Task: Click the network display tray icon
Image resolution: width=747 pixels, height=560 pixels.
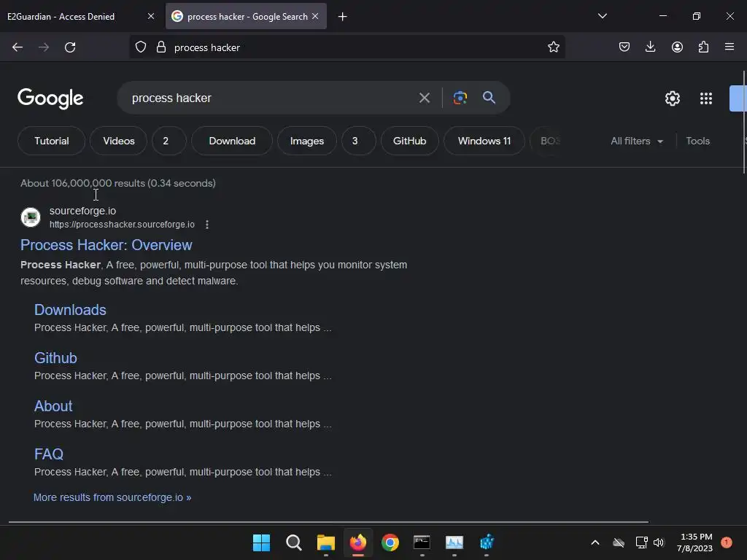Action: (641, 542)
